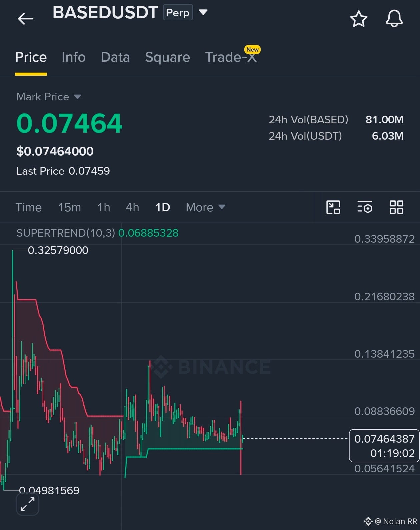This screenshot has width=420, height=530.
Task: Tap the SUPERTREND value 0.06885328
Action: [148, 233]
